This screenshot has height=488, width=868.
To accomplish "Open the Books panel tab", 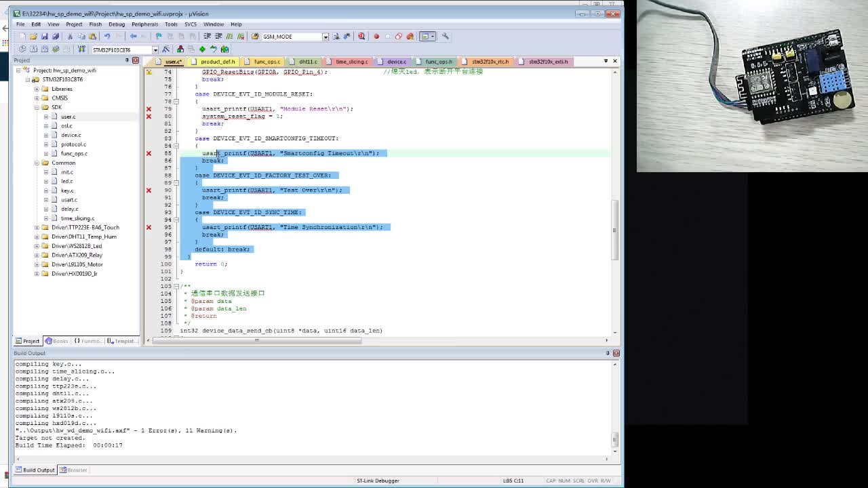I will tap(58, 341).
